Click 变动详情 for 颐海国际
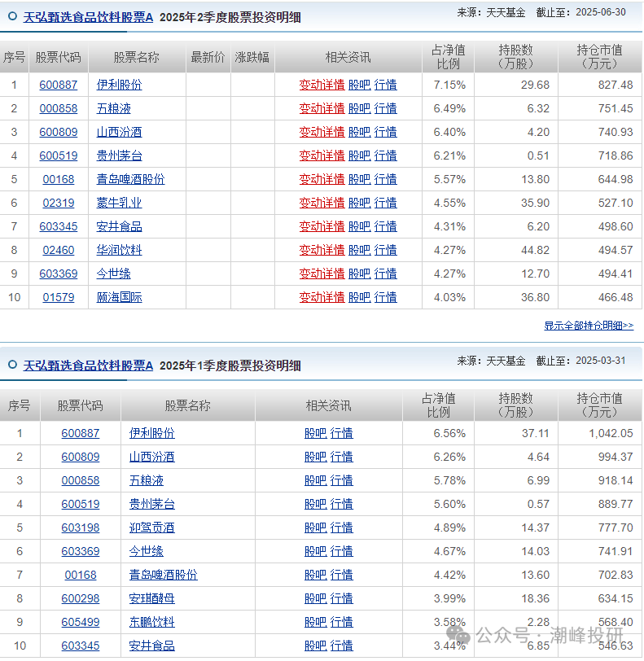644x661 pixels. (322, 297)
